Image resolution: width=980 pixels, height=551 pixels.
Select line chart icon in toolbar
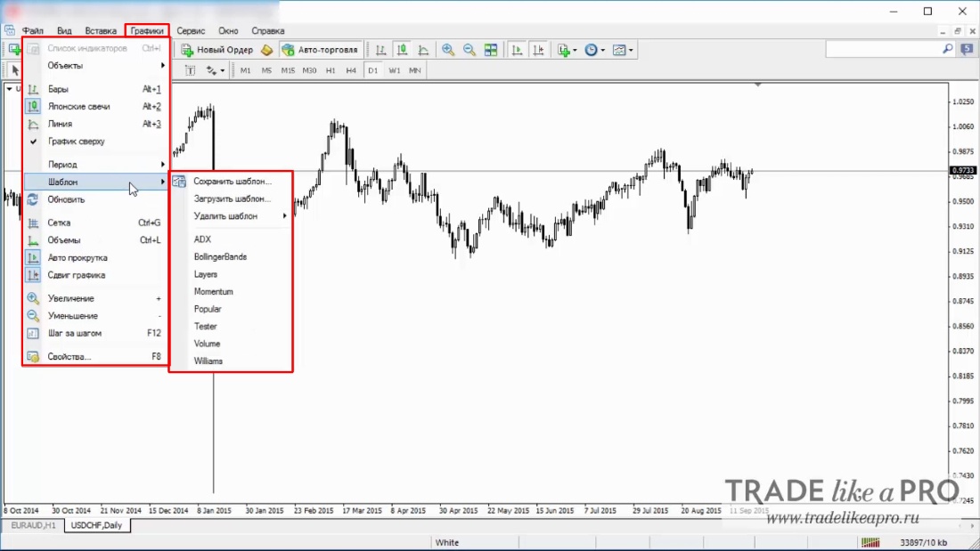pyautogui.click(x=423, y=50)
